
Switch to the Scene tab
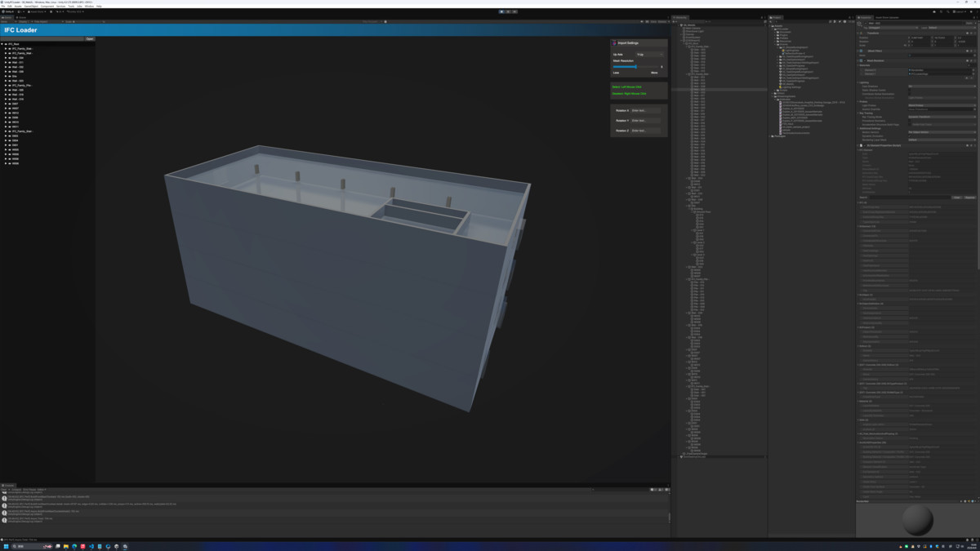(x=21, y=16)
